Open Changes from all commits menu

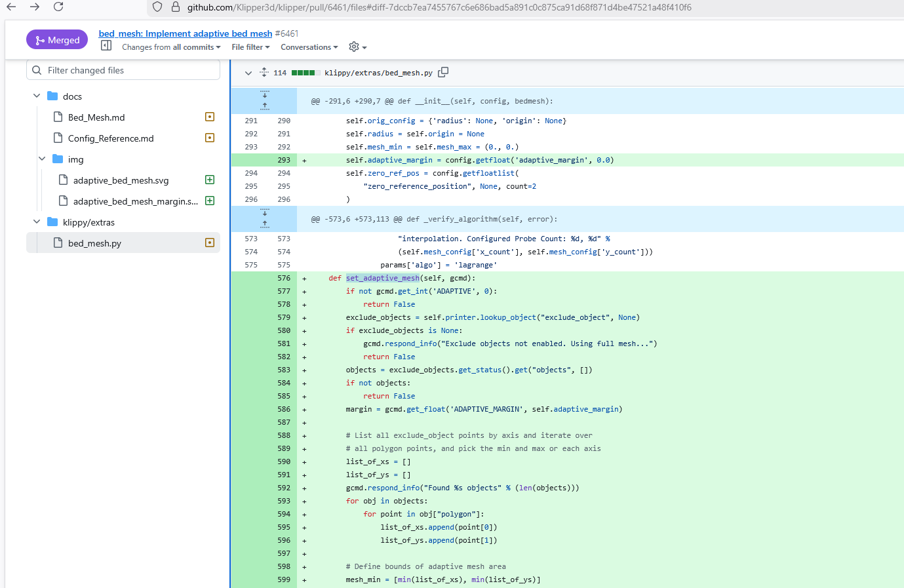(x=170, y=47)
